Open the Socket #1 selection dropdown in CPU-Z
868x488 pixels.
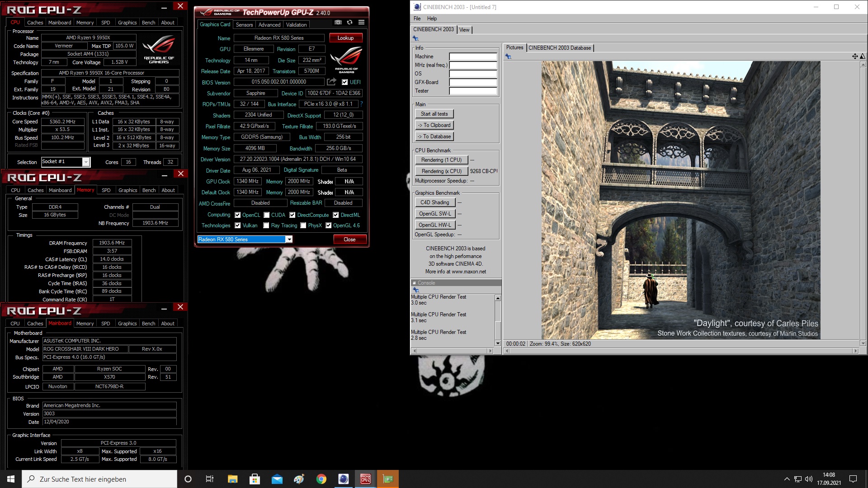(86, 162)
